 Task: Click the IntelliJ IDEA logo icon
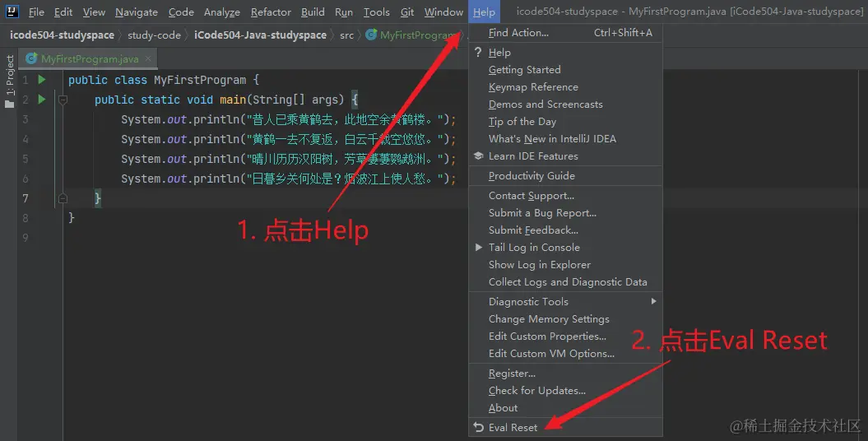(x=12, y=11)
